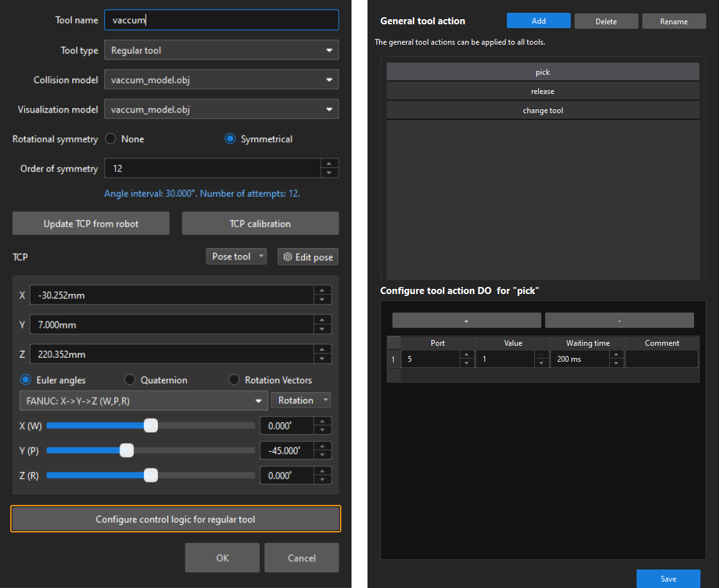Open the Tool type dropdown
Screen dimensions: 719x588
coord(221,50)
